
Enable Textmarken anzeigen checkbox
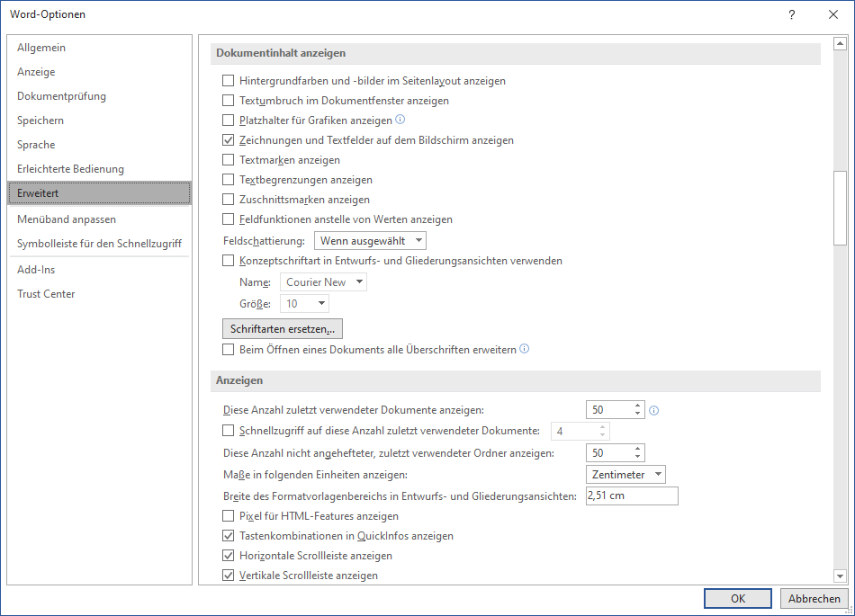(228, 160)
